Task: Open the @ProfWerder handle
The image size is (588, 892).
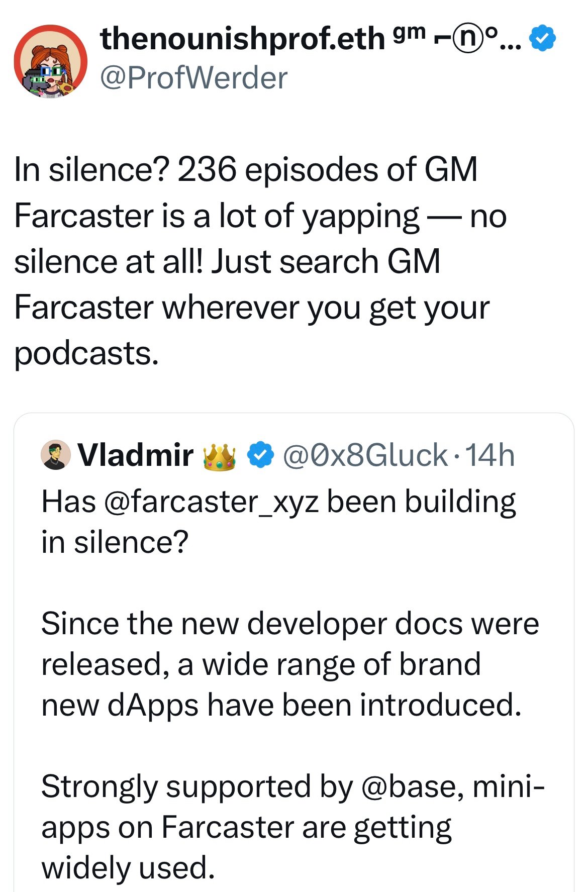Action: 194,78
